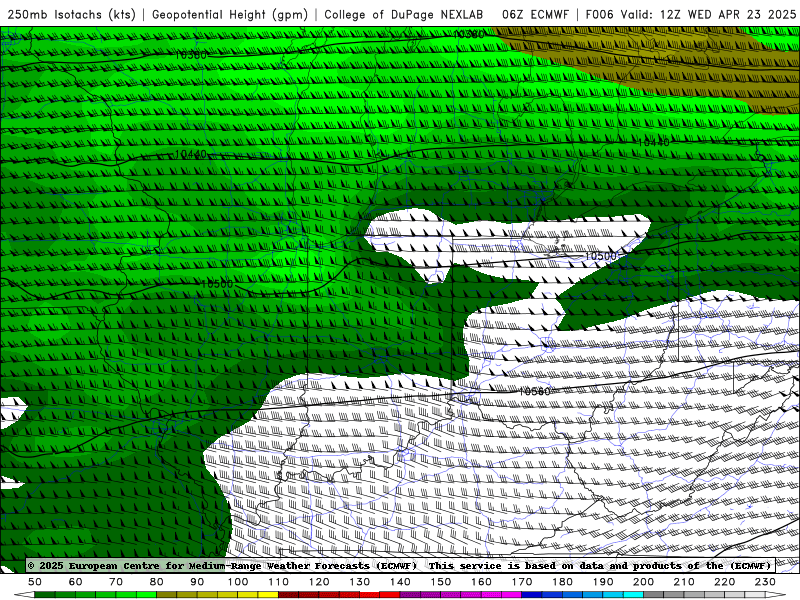Select the darkest green swatch under 50
Viewport: 800px width, 600px height.
click(45, 595)
